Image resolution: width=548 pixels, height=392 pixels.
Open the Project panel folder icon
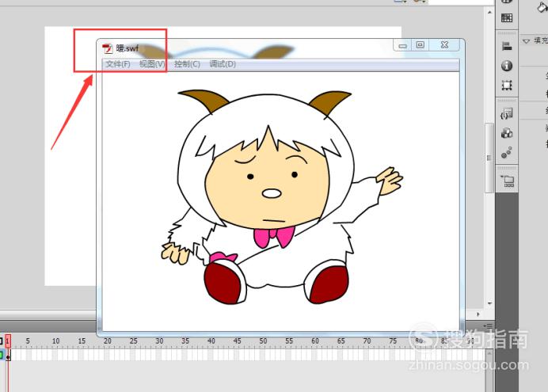pos(508,181)
